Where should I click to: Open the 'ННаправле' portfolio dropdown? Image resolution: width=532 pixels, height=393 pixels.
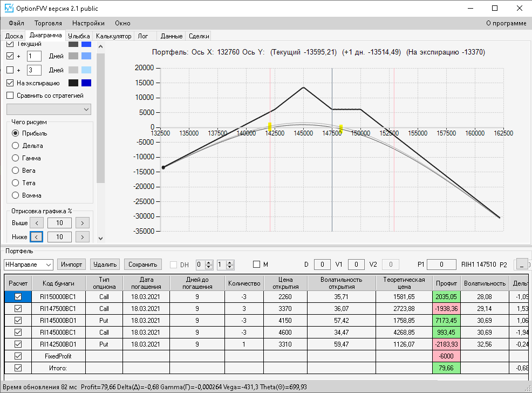(29, 265)
